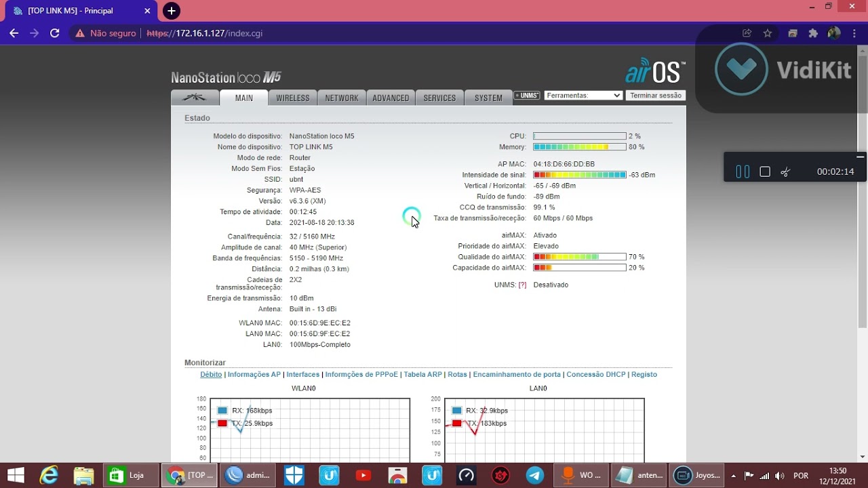Open the Registo link

[644, 374]
